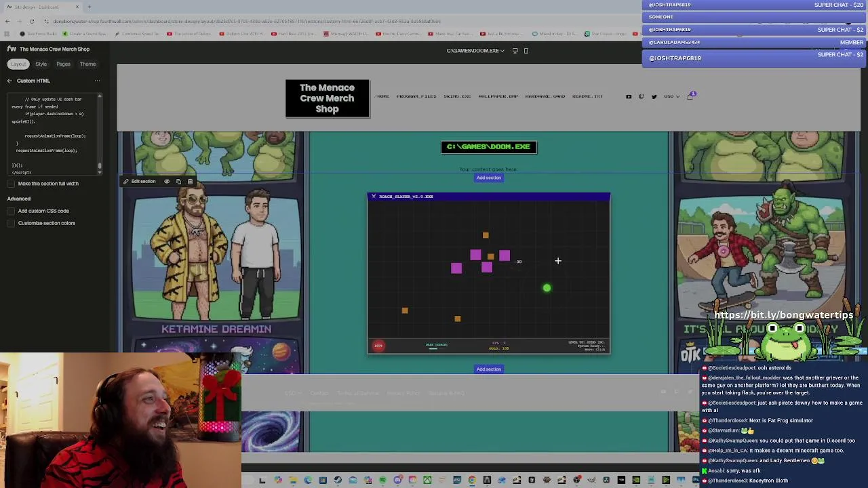Image resolution: width=868 pixels, height=488 pixels.
Task: Open Chrome from the taskbar
Action: click(x=472, y=480)
